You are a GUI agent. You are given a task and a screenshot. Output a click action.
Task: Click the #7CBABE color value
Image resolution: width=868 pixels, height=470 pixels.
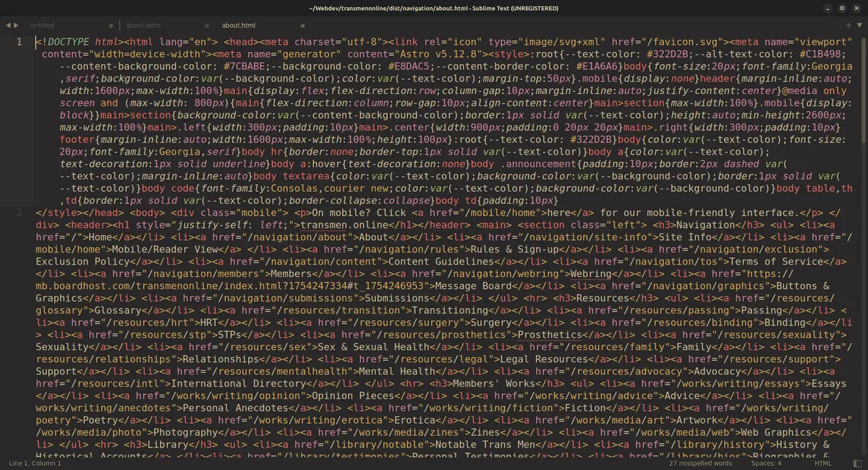tap(246, 67)
